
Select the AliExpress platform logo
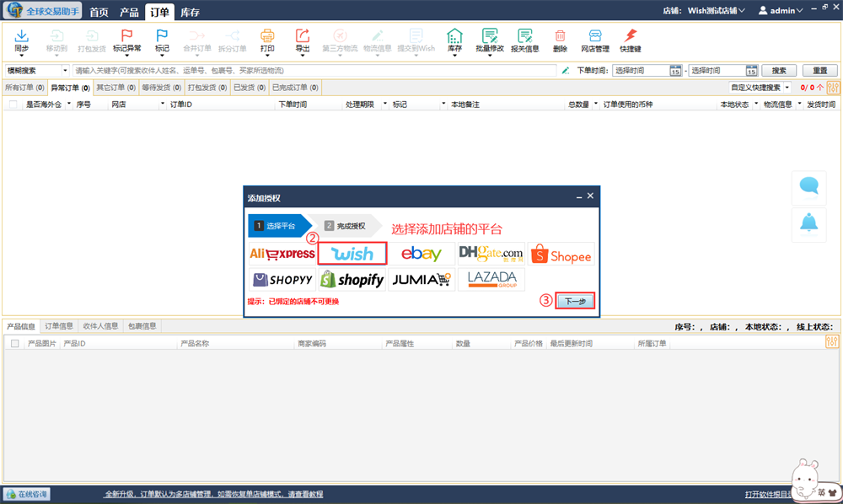click(x=282, y=254)
